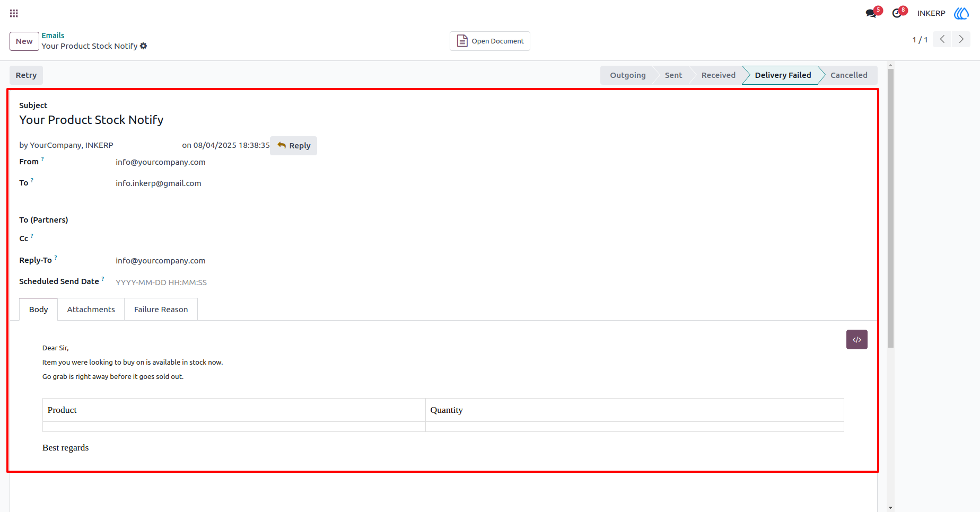
Task: Go to the previous record arrow
Action: coord(942,39)
